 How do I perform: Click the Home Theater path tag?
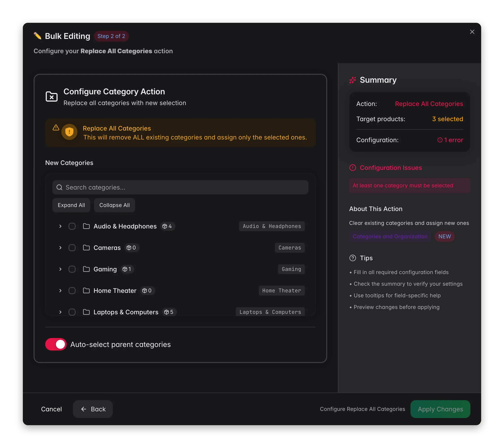pyautogui.click(x=282, y=291)
